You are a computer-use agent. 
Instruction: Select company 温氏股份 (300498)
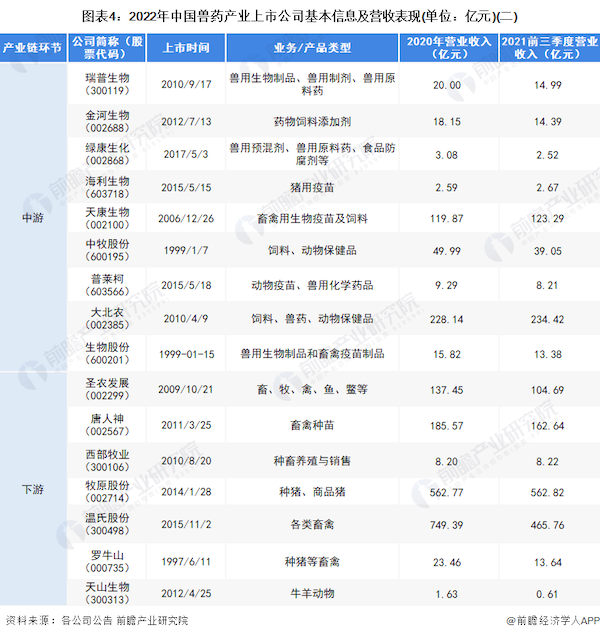click(x=107, y=524)
